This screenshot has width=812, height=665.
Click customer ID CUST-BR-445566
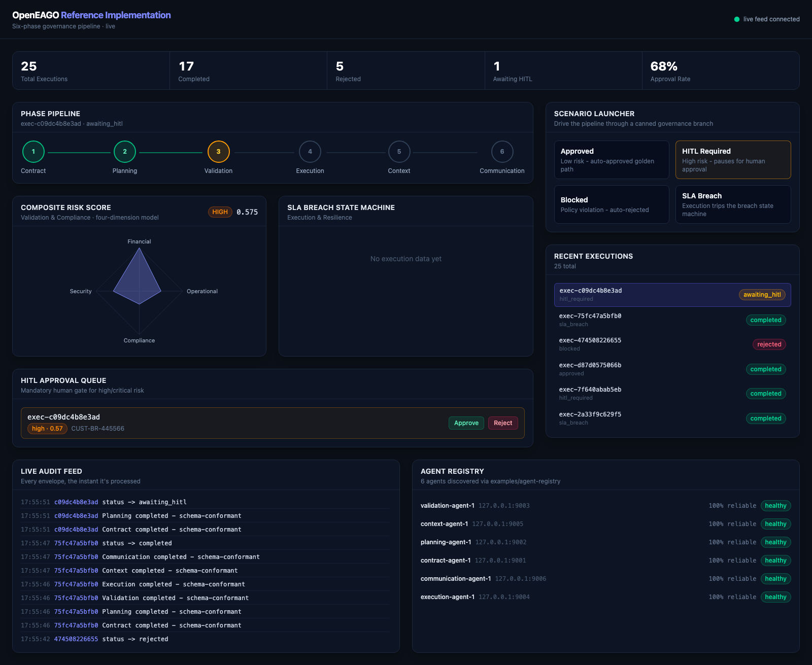pos(98,429)
